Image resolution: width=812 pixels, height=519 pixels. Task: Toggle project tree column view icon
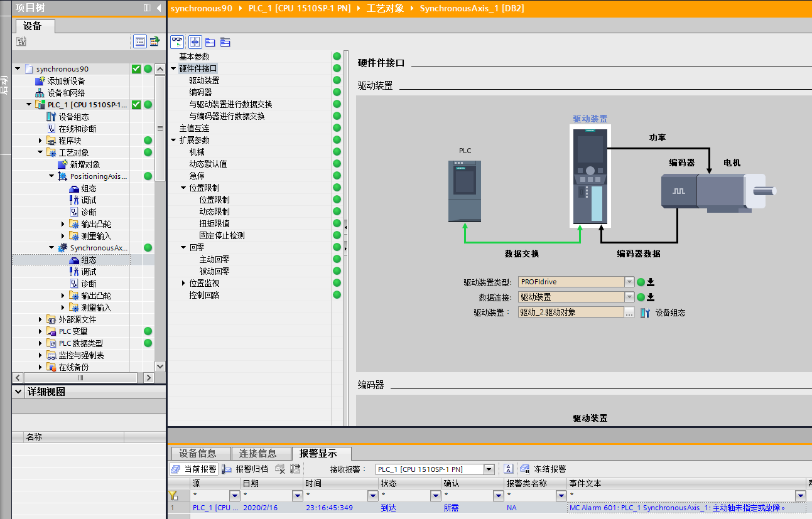coord(146,8)
